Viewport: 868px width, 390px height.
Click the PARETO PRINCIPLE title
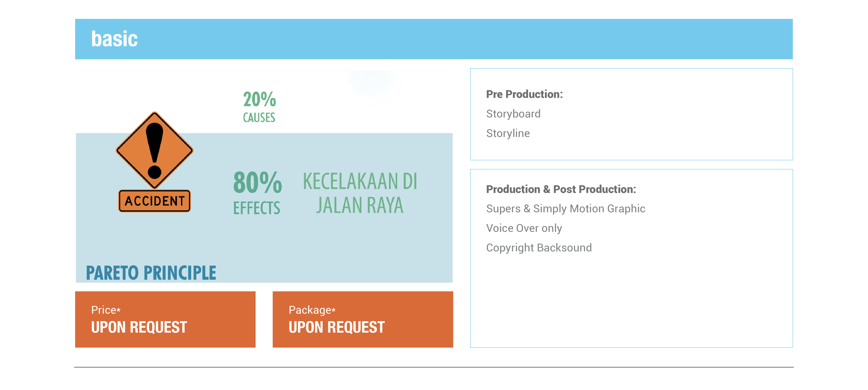(x=151, y=273)
